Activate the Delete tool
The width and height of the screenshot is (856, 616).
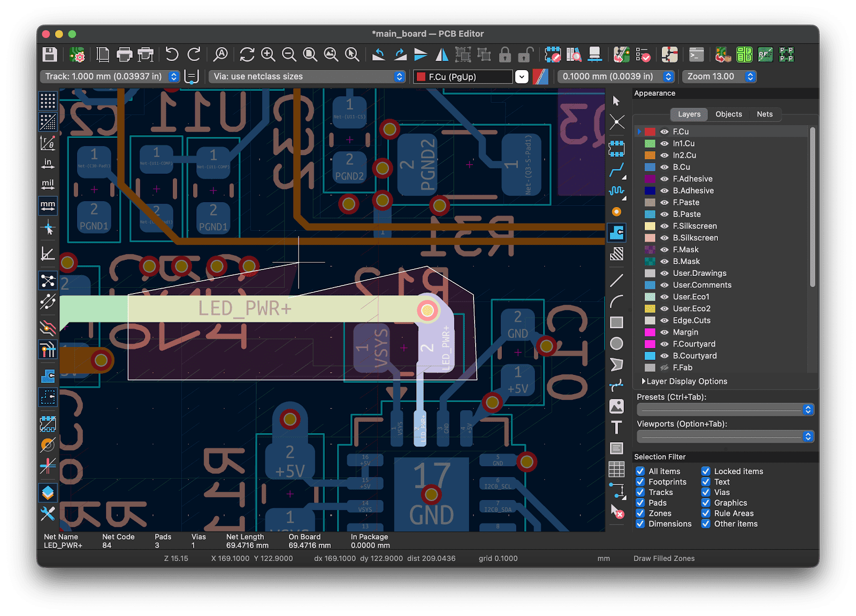click(x=617, y=512)
